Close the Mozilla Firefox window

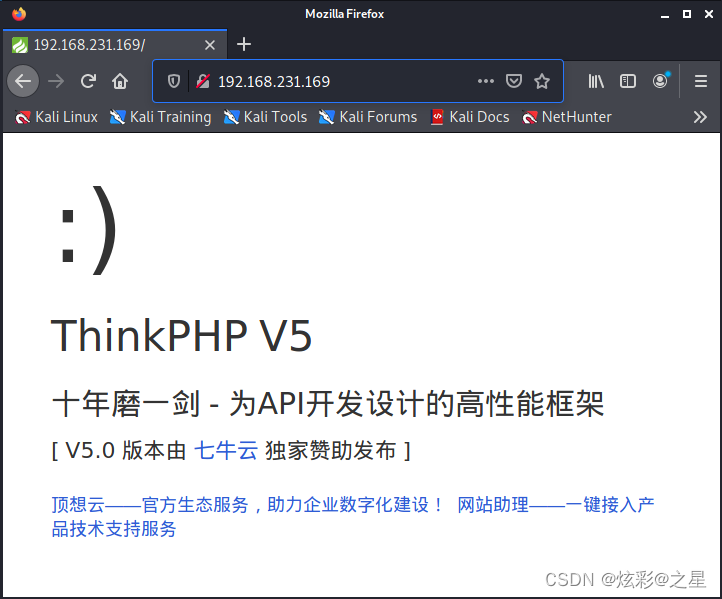pyautogui.click(x=709, y=14)
